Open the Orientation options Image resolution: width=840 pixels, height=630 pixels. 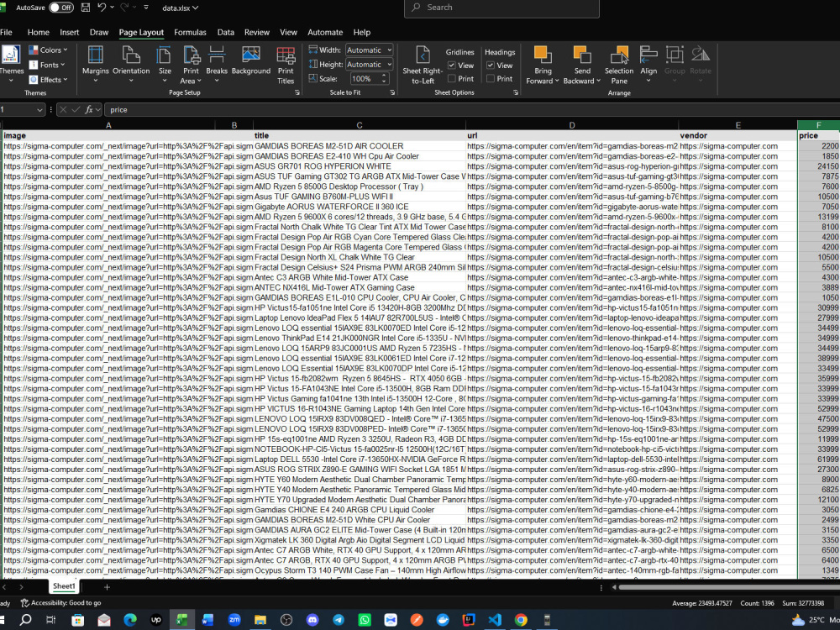coord(131,65)
